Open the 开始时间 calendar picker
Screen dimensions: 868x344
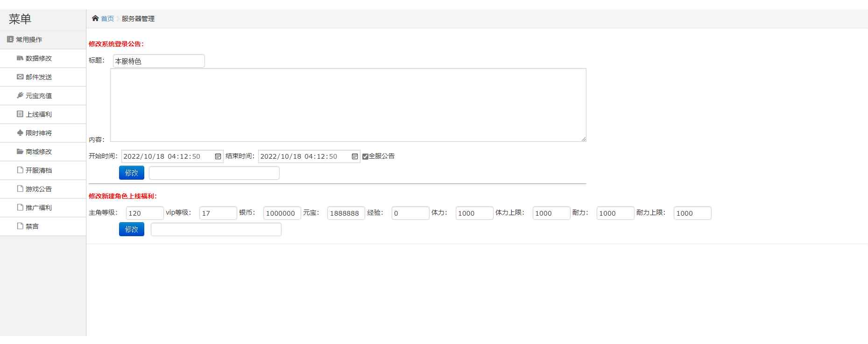click(x=218, y=156)
